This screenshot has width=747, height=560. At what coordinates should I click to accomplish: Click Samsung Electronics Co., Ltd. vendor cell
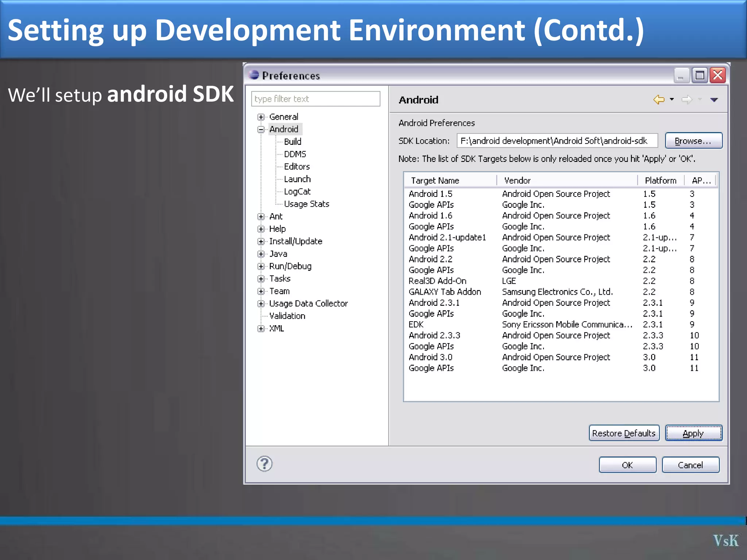point(557,292)
